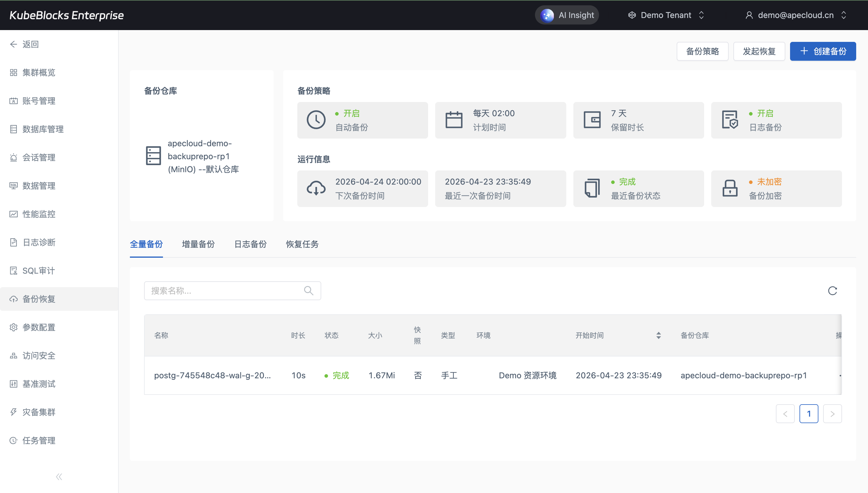868x493 pixels.
Task: Sort by 开始时间 column arrows
Action: (x=658, y=335)
